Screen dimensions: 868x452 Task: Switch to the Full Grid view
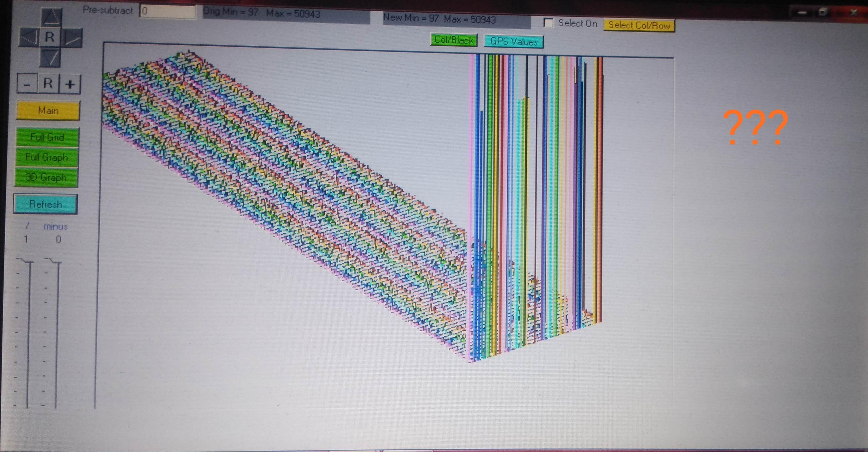pos(47,137)
